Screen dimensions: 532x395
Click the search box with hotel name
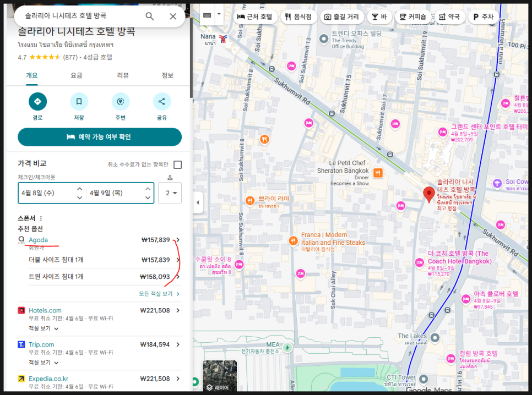coord(82,16)
